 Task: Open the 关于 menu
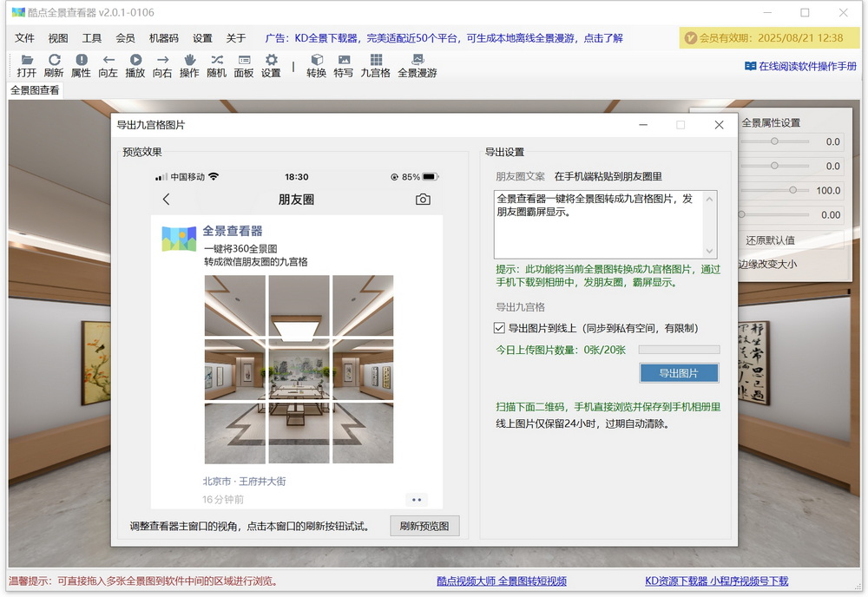click(x=236, y=38)
